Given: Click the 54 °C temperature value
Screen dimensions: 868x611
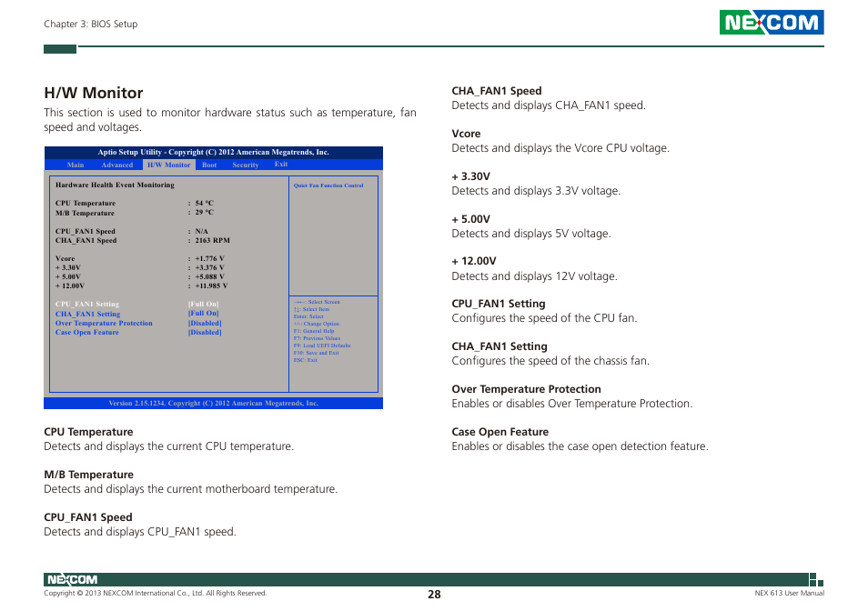Looking at the screenshot, I should point(205,203).
